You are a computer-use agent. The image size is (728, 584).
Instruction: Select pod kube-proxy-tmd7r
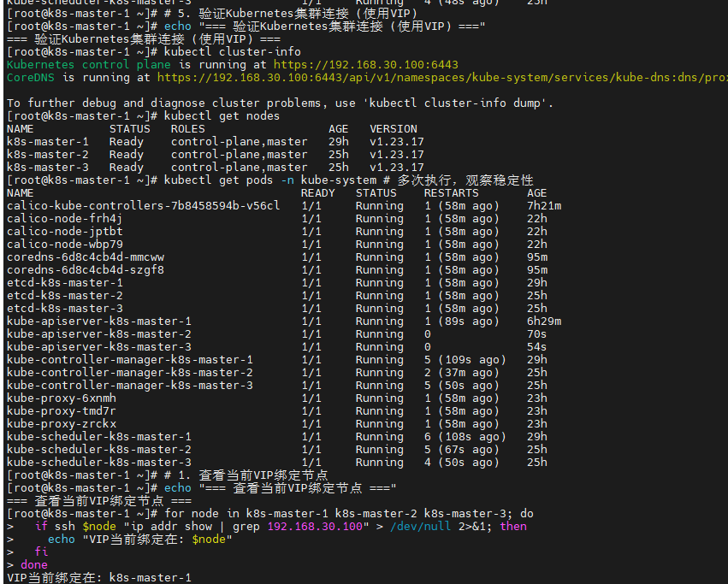coord(62,411)
